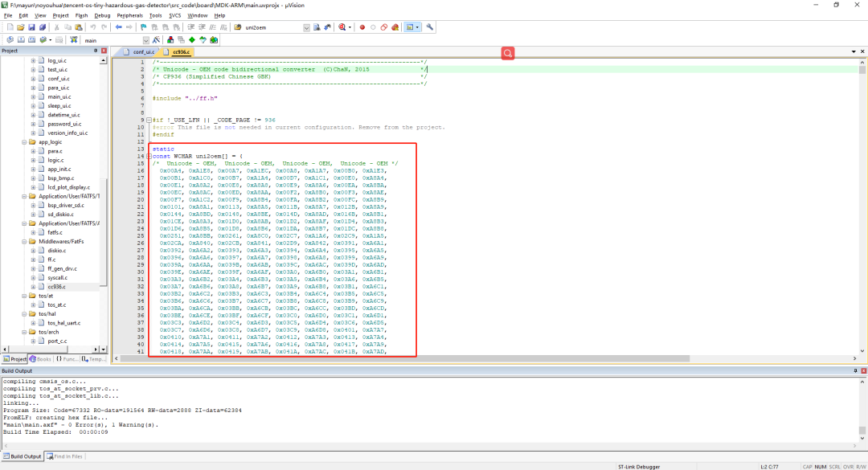Open the Peripherals menu
Screen dimensions: 868x470
coord(129,15)
